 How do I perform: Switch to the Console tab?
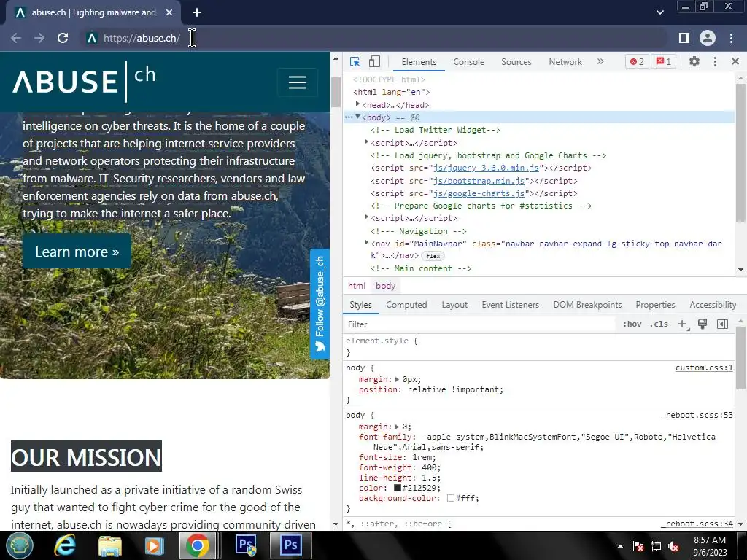coord(469,62)
